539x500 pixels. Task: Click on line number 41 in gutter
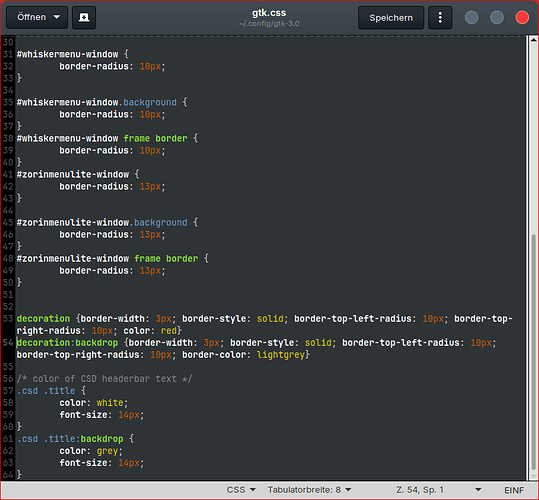click(x=8, y=175)
